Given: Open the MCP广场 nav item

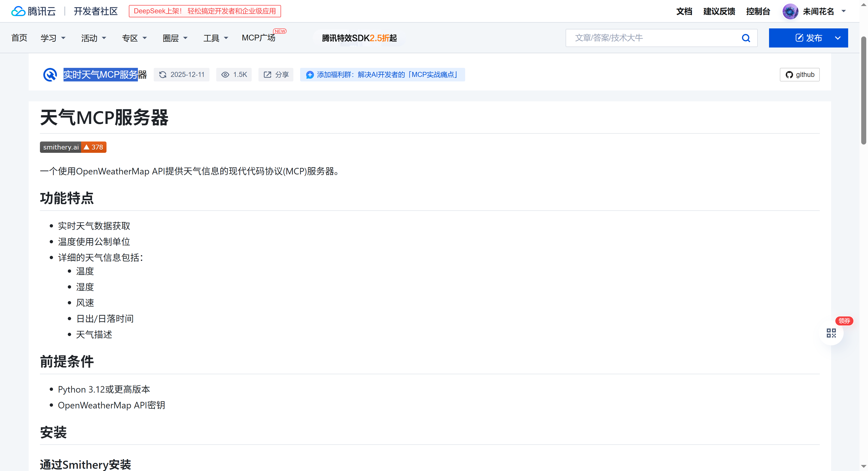Looking at the screenshot, I should click(x=258, y=38).
